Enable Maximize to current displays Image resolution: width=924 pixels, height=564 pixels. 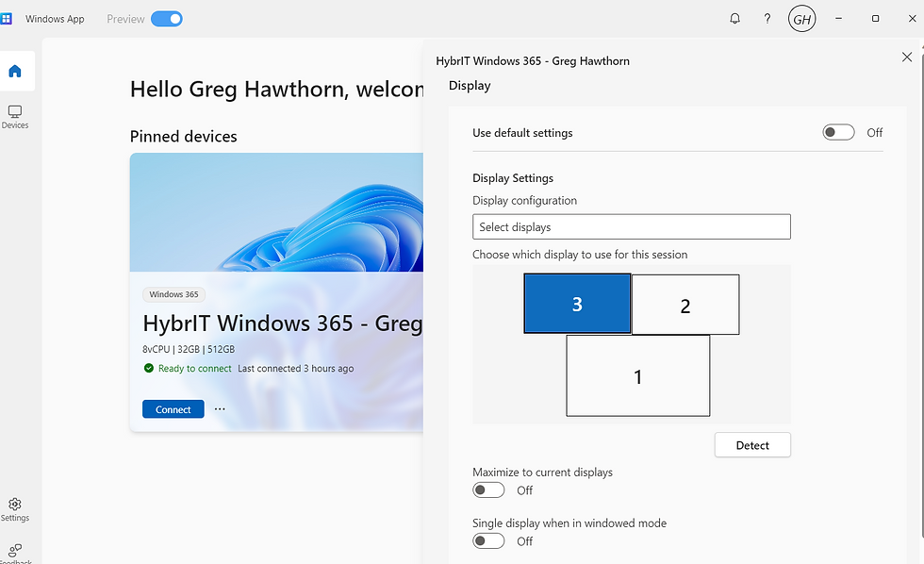[x=488, y=490]
